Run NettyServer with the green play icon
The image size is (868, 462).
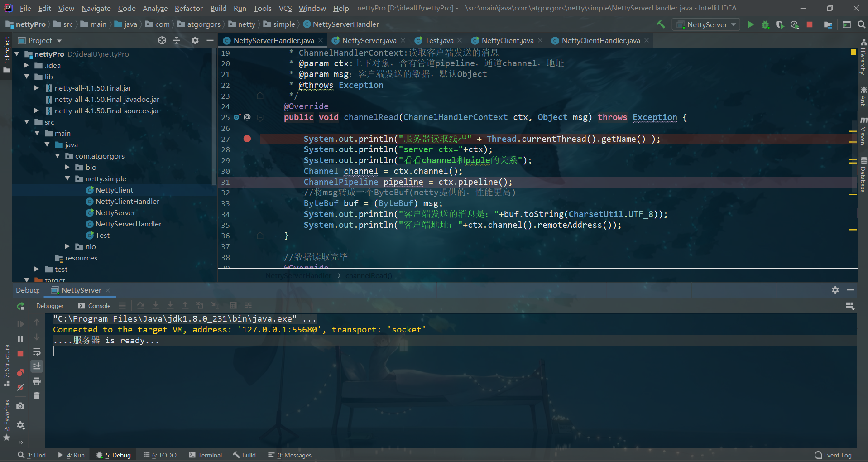pos(751,24)
